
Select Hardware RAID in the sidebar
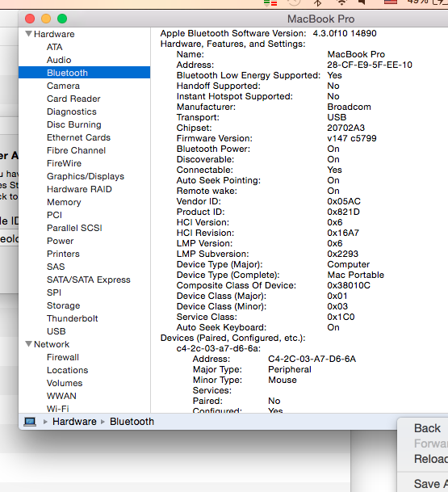79,189
